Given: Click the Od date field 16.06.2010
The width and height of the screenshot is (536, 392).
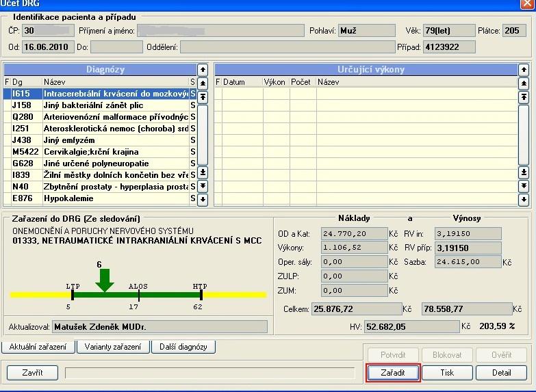Looking at the screenshot, I should [x=48, y=47].
